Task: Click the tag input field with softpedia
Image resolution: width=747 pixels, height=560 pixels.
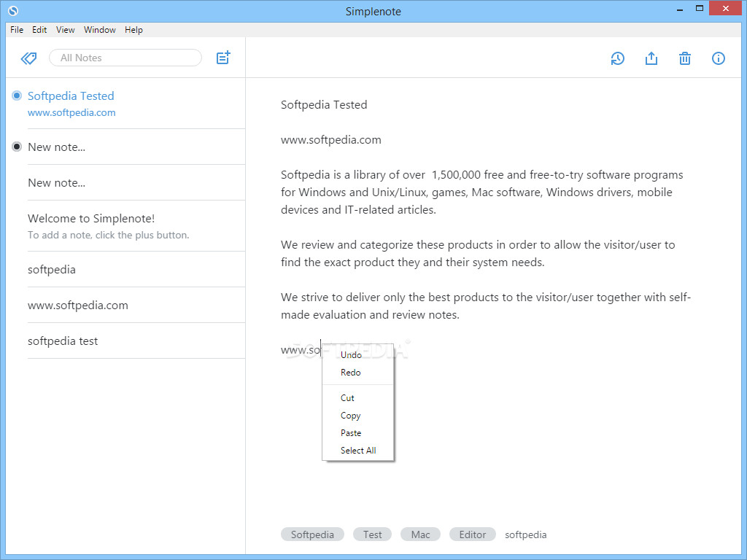Action: [526, 534]
